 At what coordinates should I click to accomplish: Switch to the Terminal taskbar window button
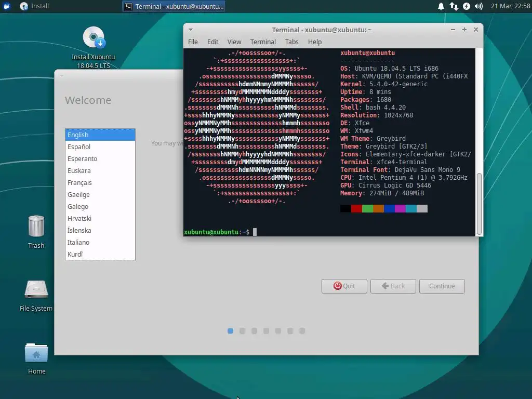174,6
